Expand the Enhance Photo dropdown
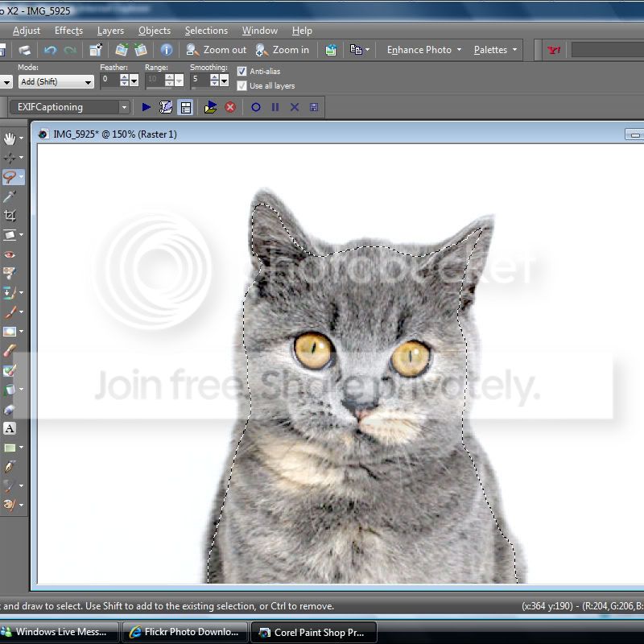Viewport: 644px width, 644px height. click(424, 50)
